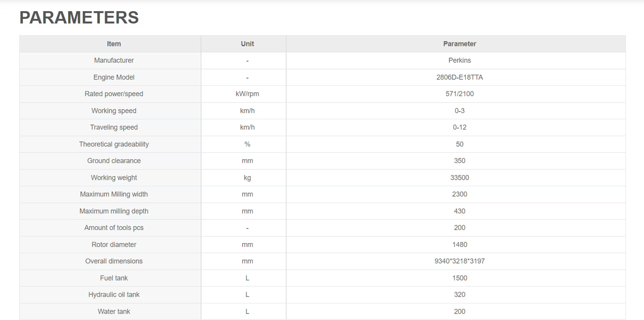The width and height of the screenshot is (644, 320).
Task: Select working weight value 33500
Action: (x=459, y=178)
